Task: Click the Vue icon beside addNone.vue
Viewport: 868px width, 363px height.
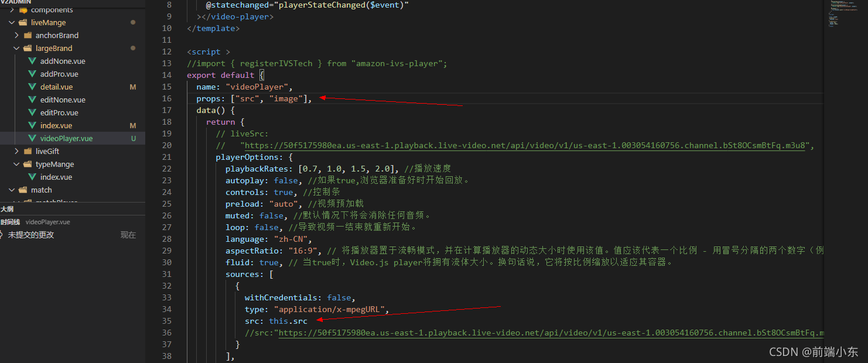Action: tap(32, 61)
